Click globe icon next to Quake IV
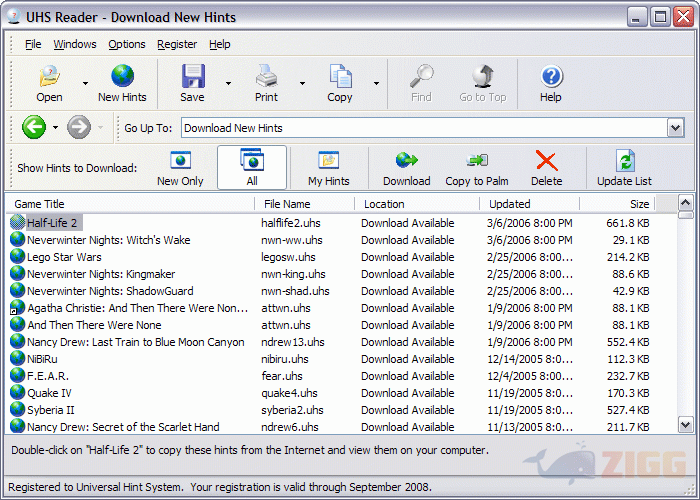 point(17,392)
